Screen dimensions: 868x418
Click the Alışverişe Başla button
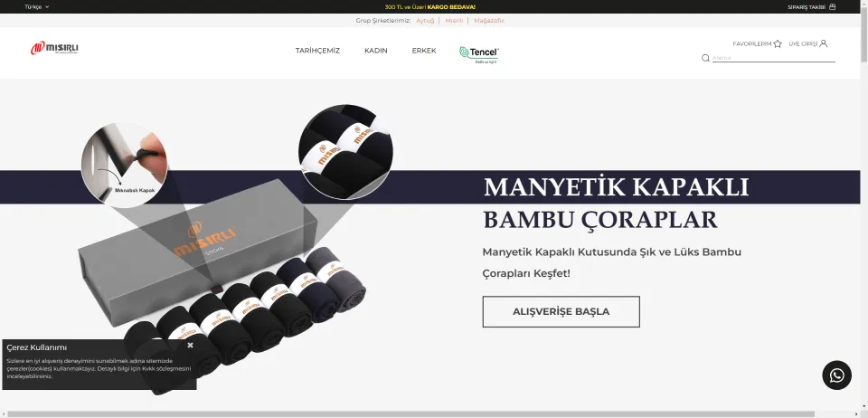point(561,312)
